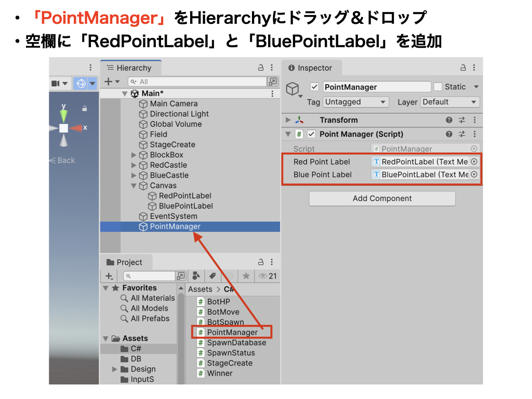
Task: Click the PointManager name field
Action: click(377, 87)
